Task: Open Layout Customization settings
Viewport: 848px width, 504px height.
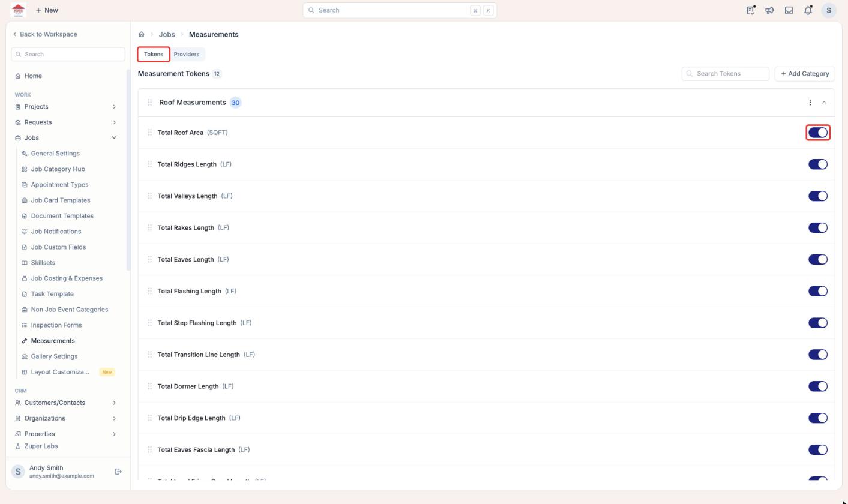Action: coord(60,372)
